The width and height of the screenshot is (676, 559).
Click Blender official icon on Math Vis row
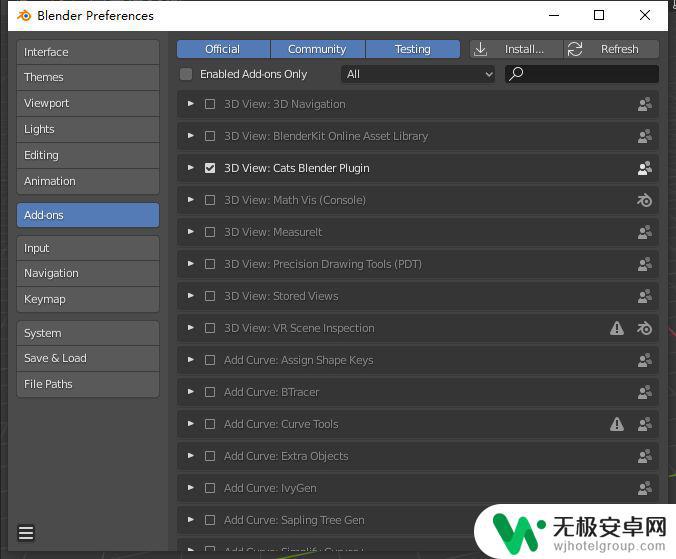[645, 200]
